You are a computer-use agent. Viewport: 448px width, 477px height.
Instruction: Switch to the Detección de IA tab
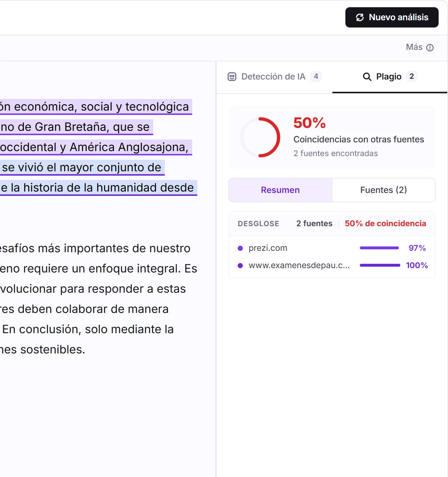[x=275, y=77]
